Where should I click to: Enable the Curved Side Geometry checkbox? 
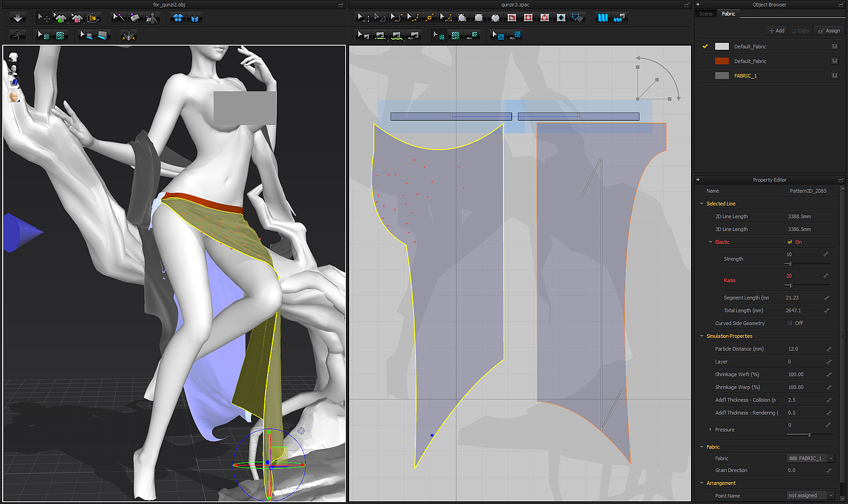[790, 323]
